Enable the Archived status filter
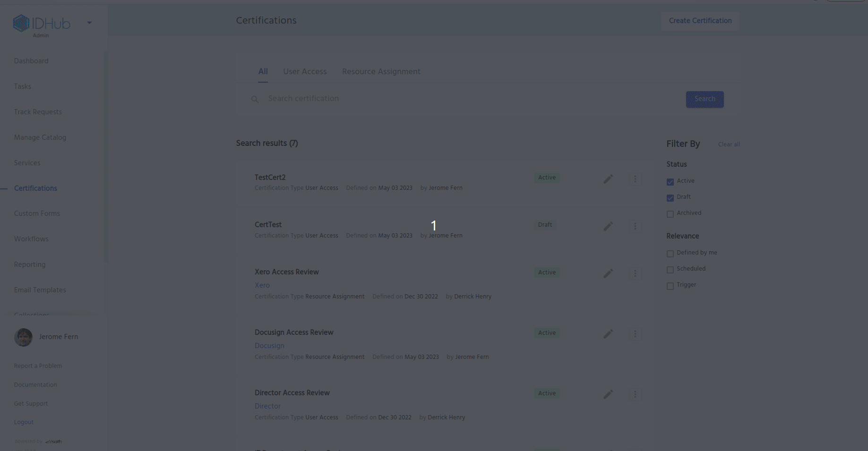This screenshot has width=868, height=451. [670, 214]
